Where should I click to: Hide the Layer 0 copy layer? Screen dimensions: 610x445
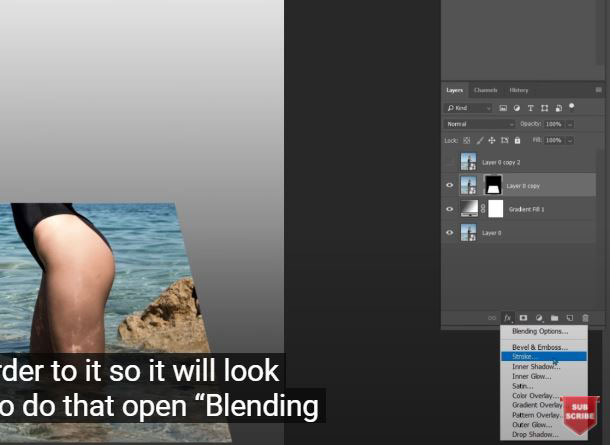(x=450, y=185)
